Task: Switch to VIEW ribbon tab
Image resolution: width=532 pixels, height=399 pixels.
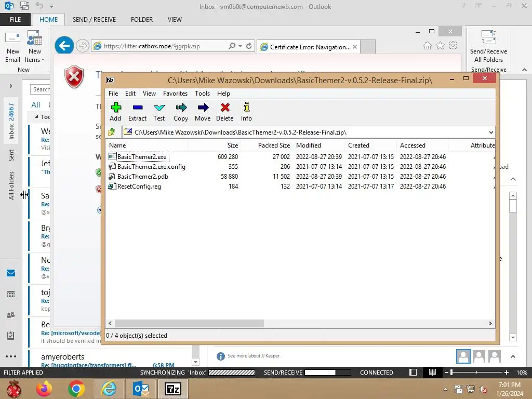Action: 175,20
